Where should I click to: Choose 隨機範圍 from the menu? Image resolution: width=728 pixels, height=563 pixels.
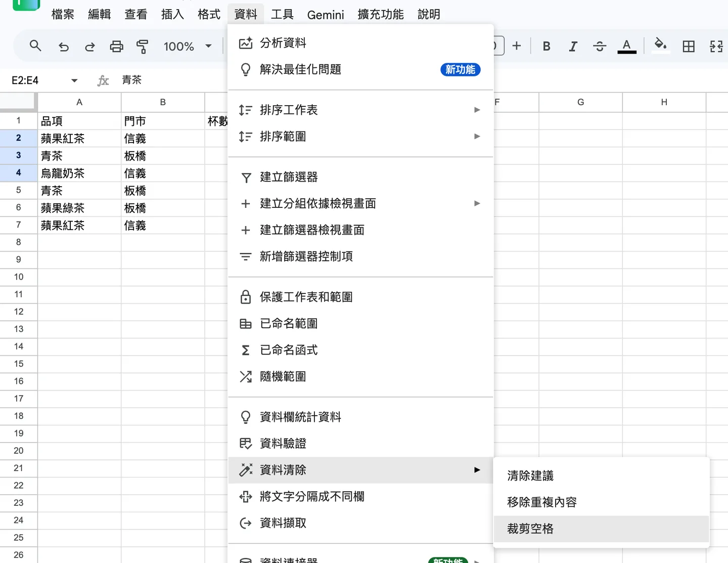pyautogui.click(x=360, y=376)
